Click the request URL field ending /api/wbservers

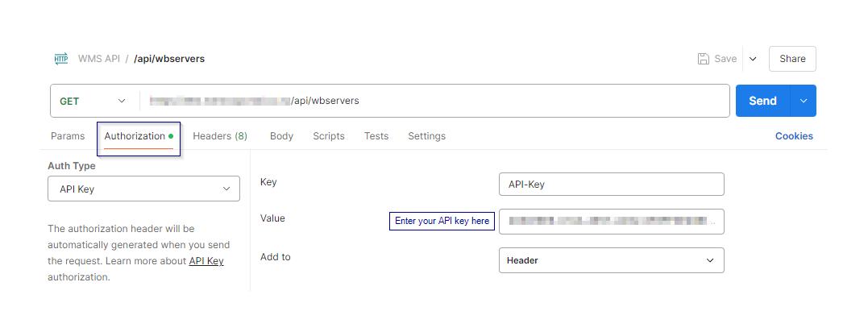434,101
